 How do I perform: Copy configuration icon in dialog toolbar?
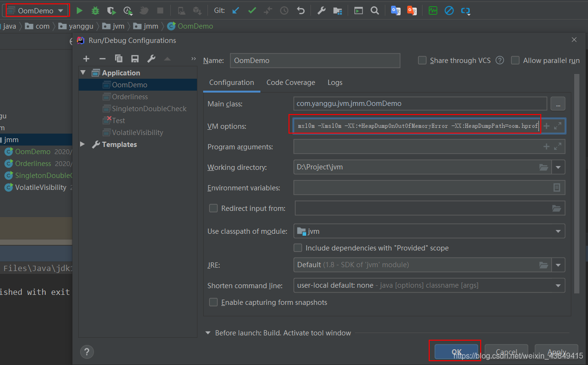pyautogui.click(x=119, y=59)
